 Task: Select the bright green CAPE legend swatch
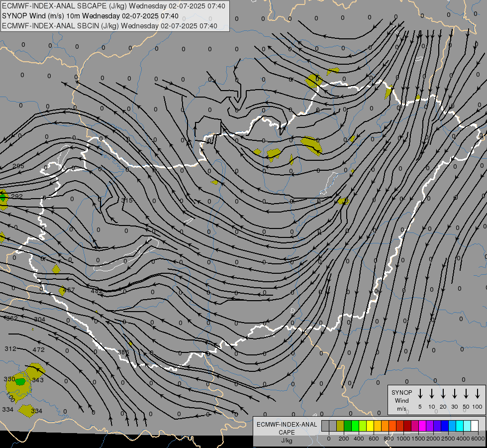point(355,426)
